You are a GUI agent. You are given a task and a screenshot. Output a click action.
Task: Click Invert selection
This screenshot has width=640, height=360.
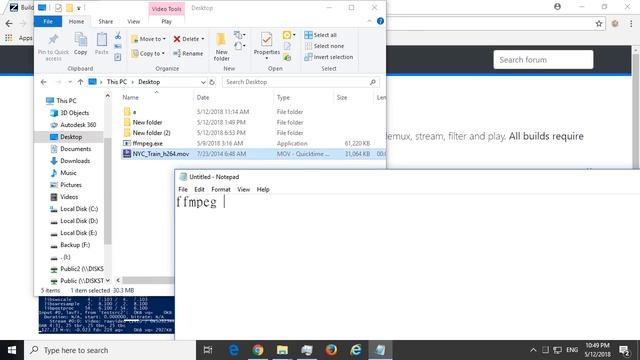point(329,57)
